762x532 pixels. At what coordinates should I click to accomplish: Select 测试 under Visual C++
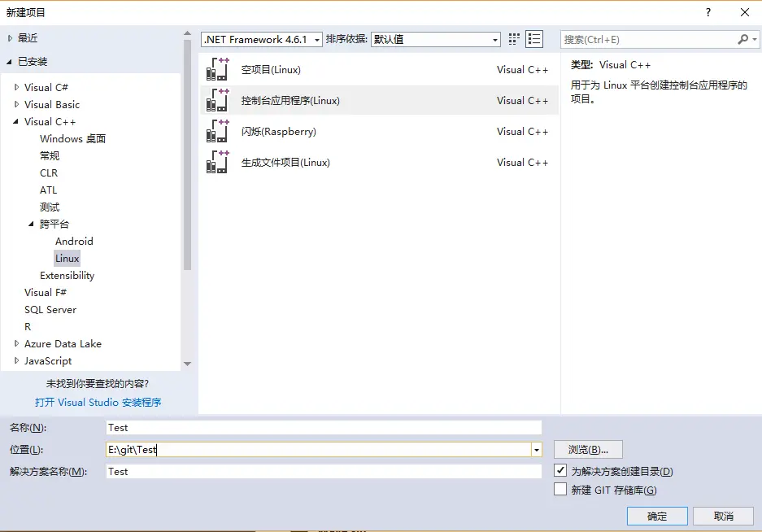50,207
